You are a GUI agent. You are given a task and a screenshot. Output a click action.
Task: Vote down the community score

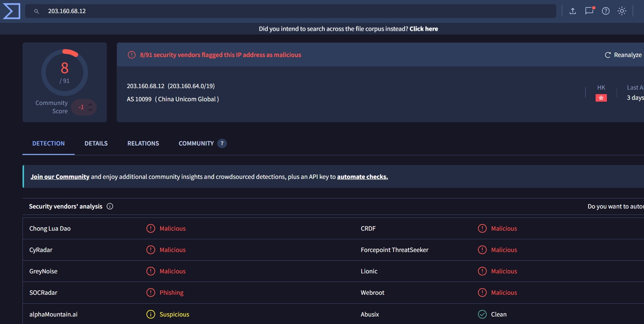point(90,110)
